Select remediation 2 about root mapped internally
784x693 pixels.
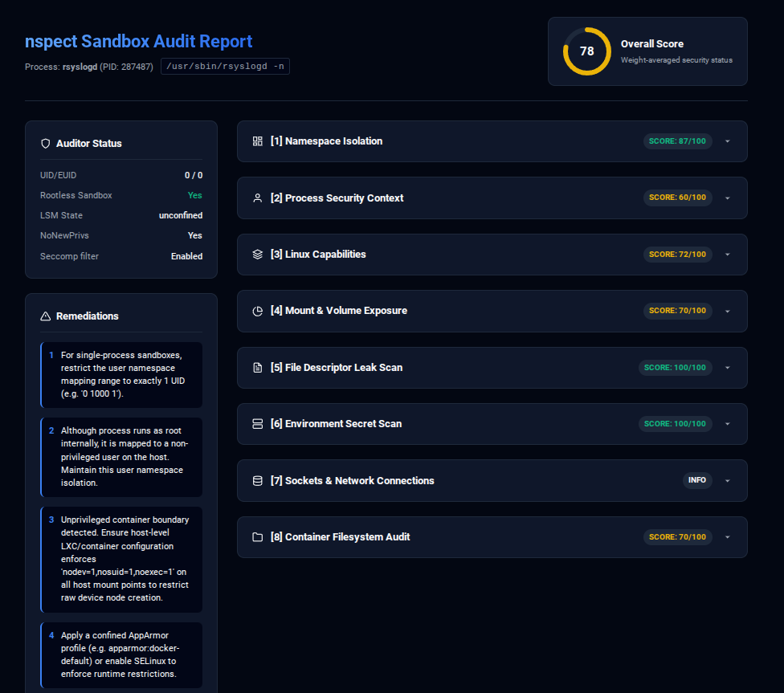tap(121, 457)
